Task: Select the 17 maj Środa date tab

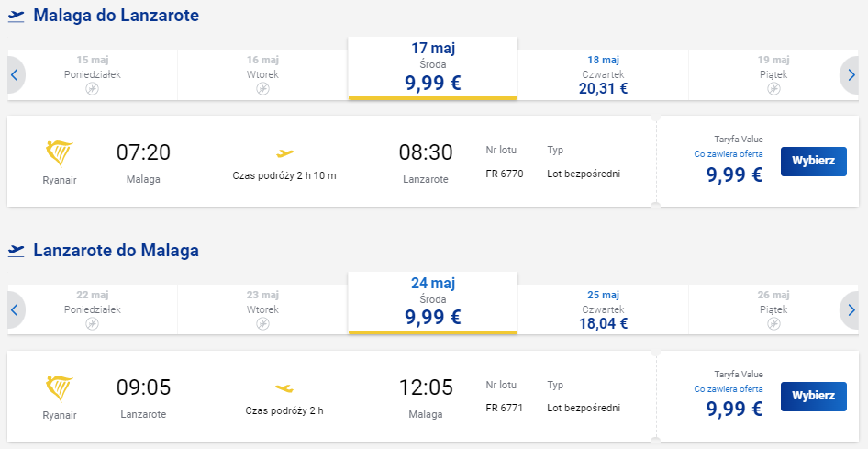Action: click(x=433, y=68)
